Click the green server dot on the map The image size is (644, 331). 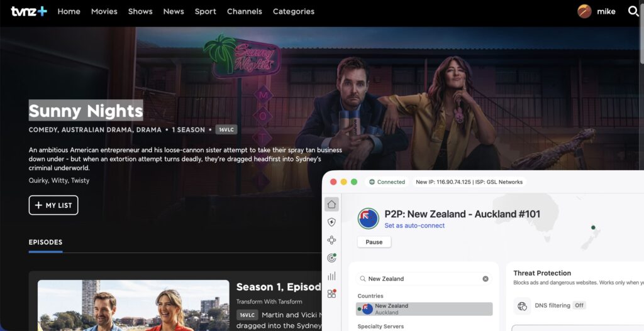point(593,227)
